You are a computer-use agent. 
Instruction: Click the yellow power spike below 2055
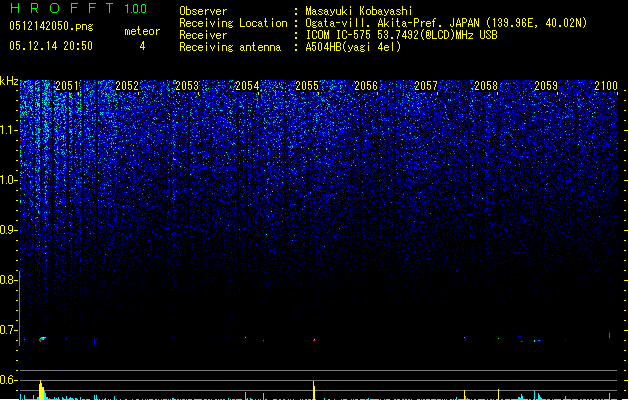pyautogui.click(x=314, y=390)
